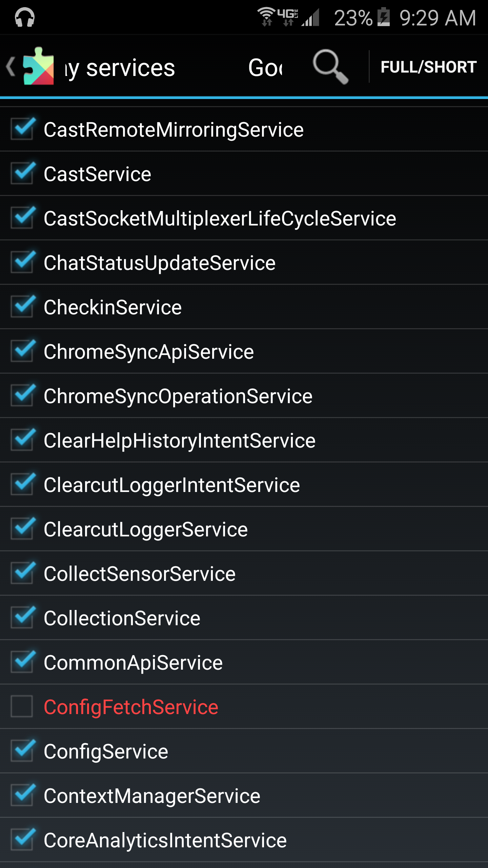Enable the ConfigFetchService checkbox
This screenshot has height=868, width=488.
[22, 707]
